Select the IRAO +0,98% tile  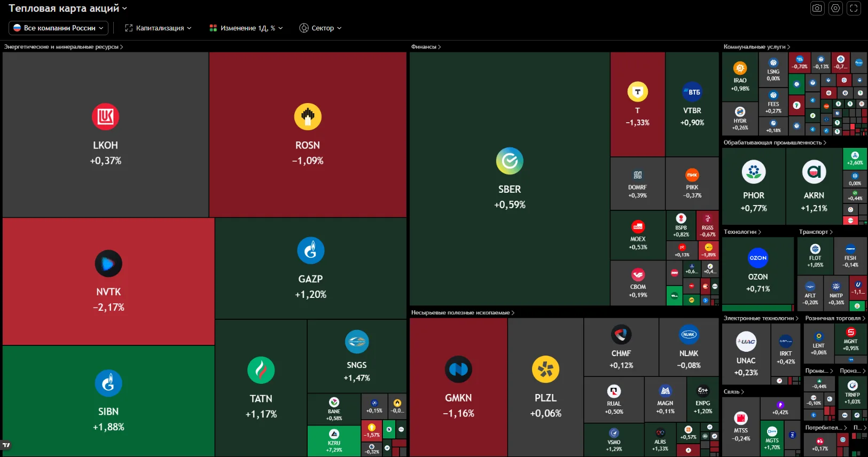click(x=740, y=77)
